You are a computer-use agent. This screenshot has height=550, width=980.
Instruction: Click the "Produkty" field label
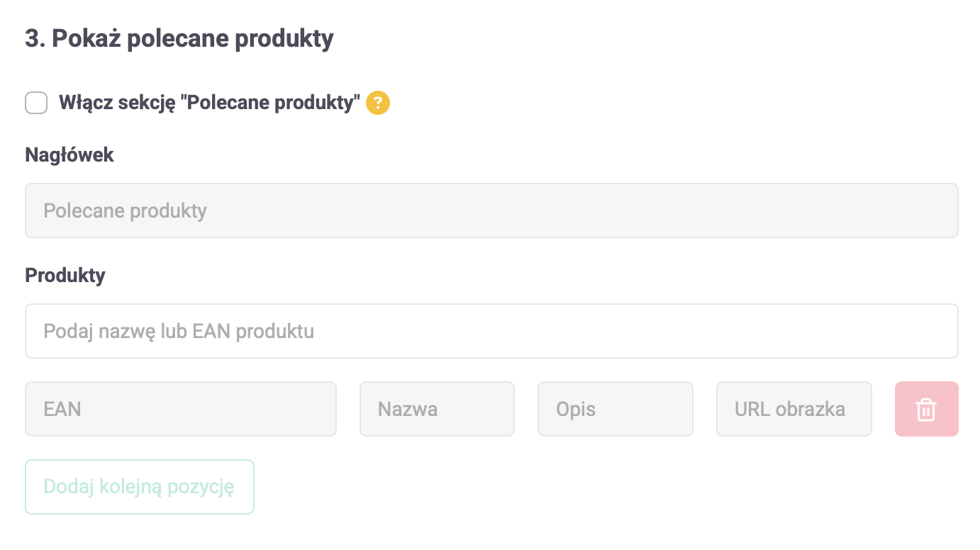[65, 275]
